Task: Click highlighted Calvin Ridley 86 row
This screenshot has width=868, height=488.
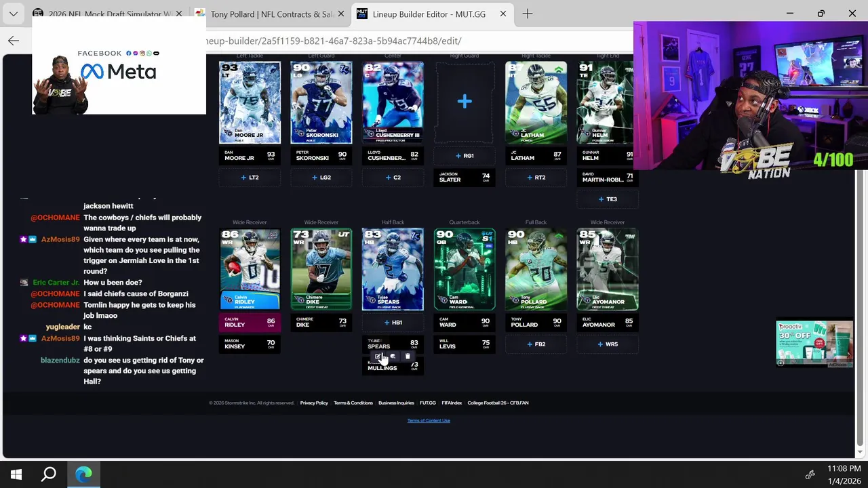Action: pos(250,323)
